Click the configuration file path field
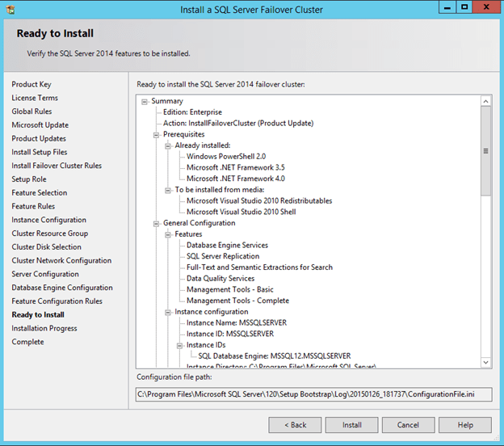The width and height of the screenshot is (504, 446). 313,394
